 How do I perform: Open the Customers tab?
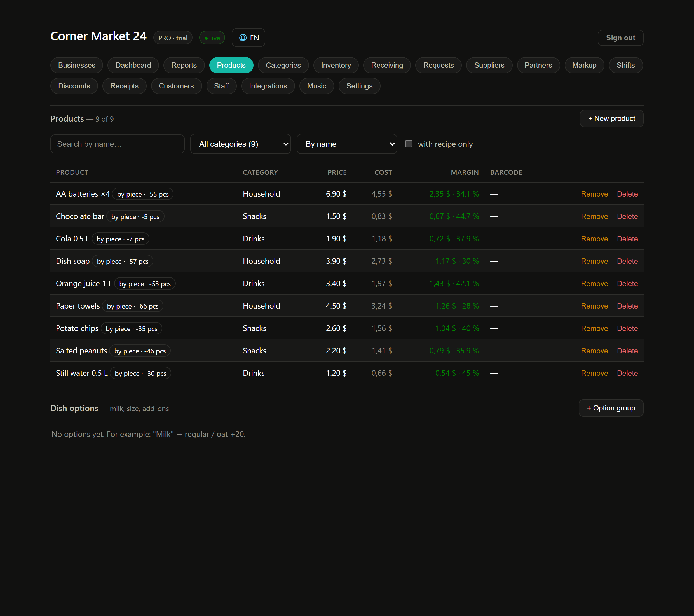pyautogui.click(x=176, y=86)
